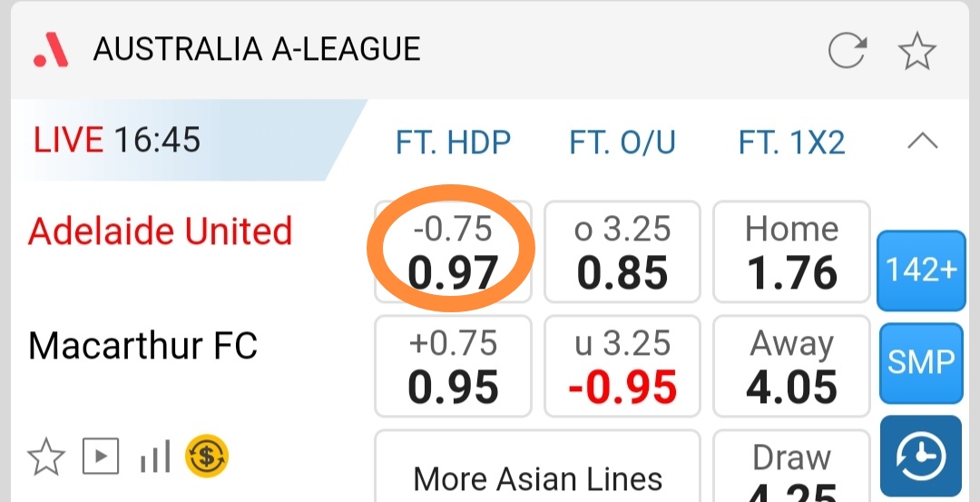This screenshot has width=980, height=502.
Task: Select under 3.25 goals at -0.95
Action: pyautogui.click(x=622, y=366)
